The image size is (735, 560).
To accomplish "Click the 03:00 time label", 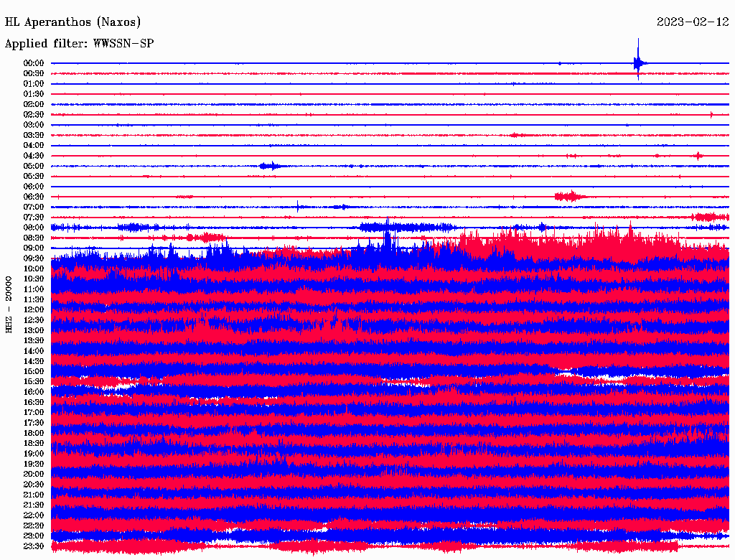I will 34,125.
